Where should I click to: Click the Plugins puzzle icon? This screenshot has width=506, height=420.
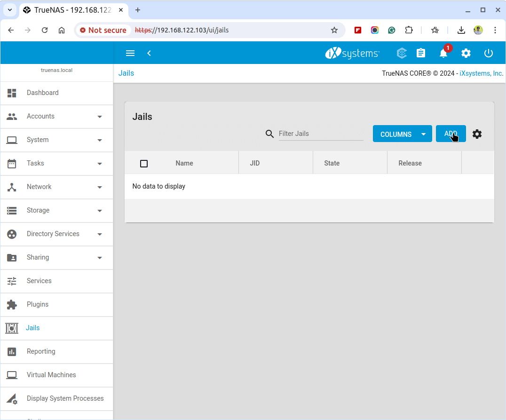click(x=12, y=304)
